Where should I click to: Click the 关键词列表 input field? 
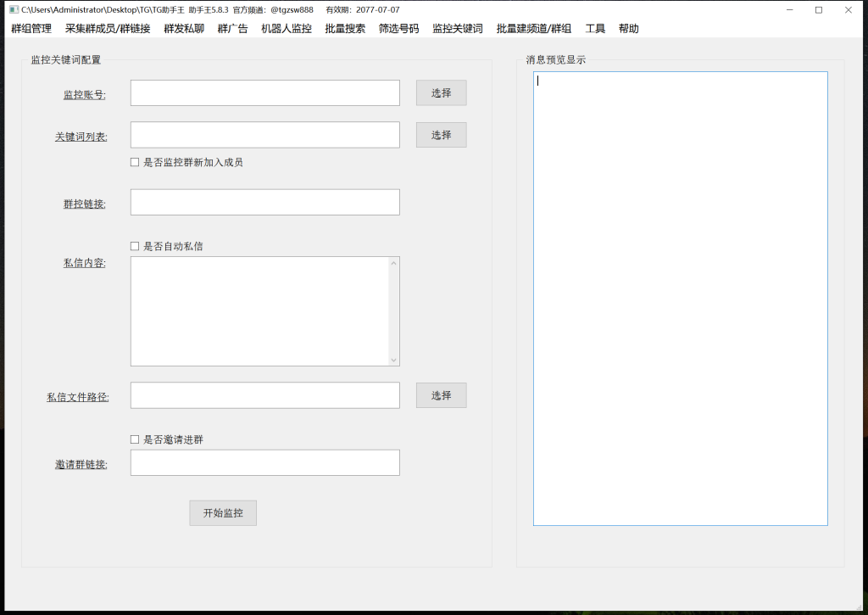click(265, 135)
